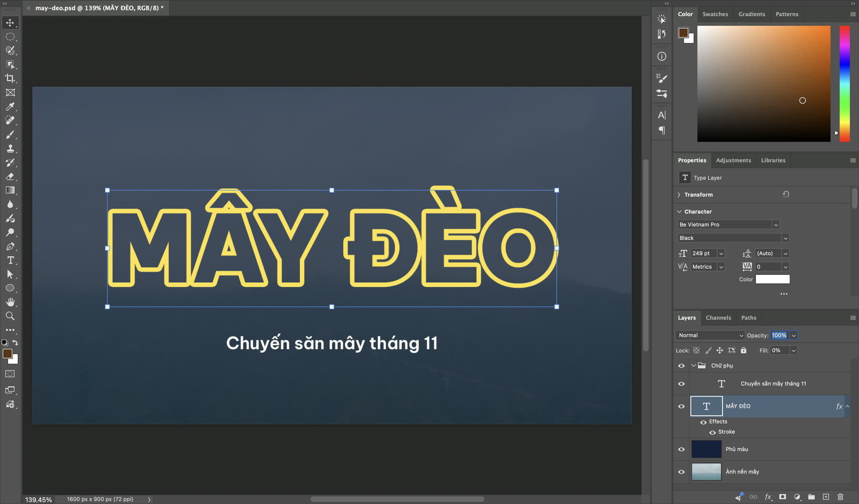Hide the Chữ phụ group
This screenshot has width=859, height=504.
[681, 366]
